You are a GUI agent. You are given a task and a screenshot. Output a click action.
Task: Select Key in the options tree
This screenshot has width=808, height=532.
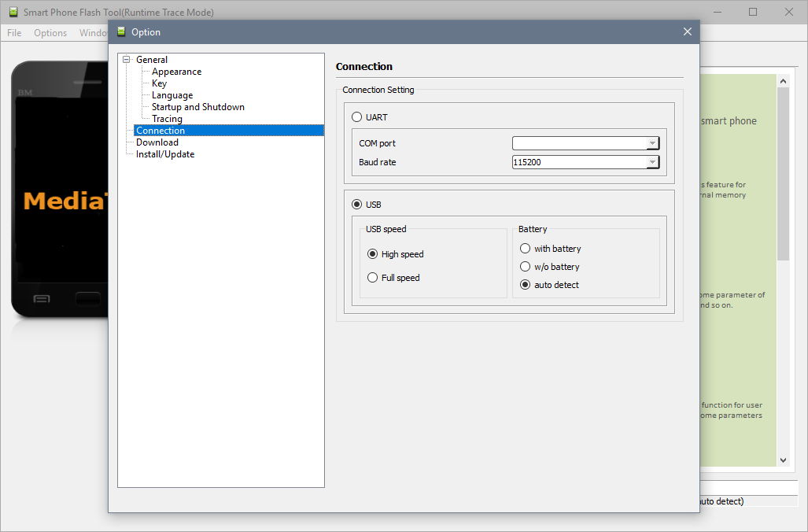[x=159, y=83]
